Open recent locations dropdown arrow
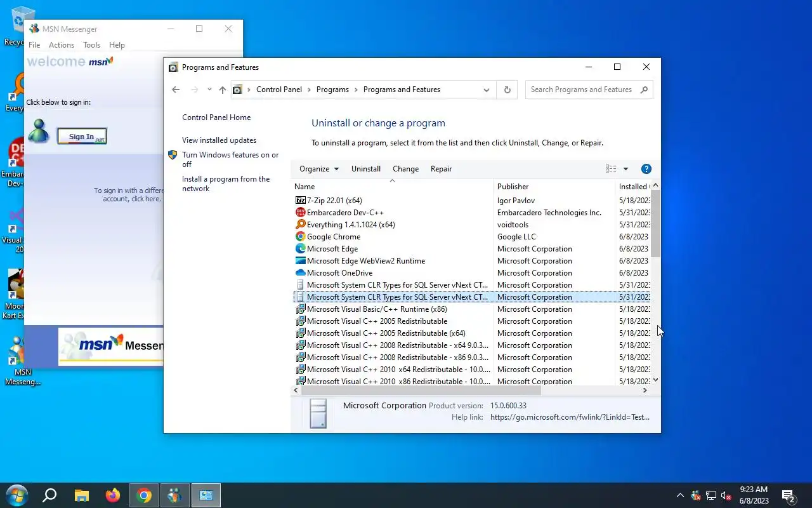This screenshot has width=812, height=508. (209, 90)
